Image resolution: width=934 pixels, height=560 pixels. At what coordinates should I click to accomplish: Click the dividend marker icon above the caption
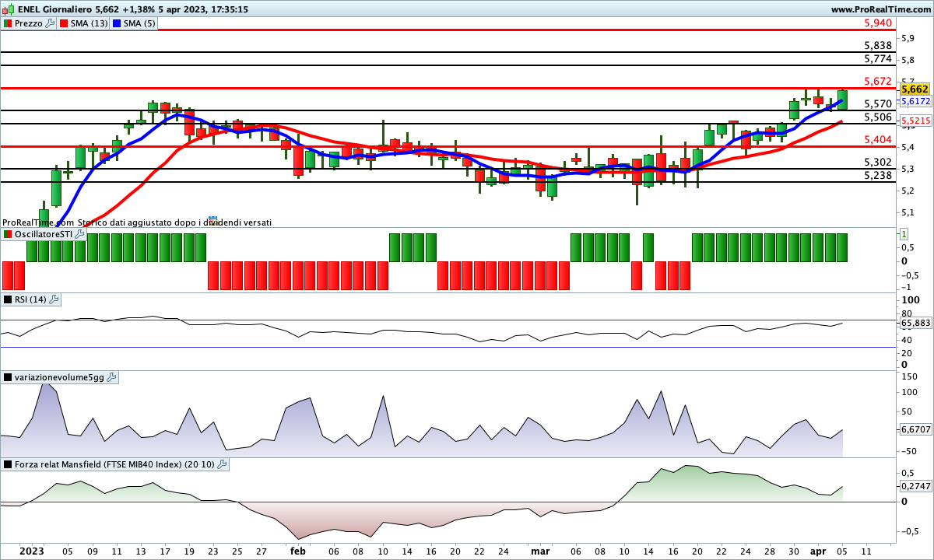point(214,222)
